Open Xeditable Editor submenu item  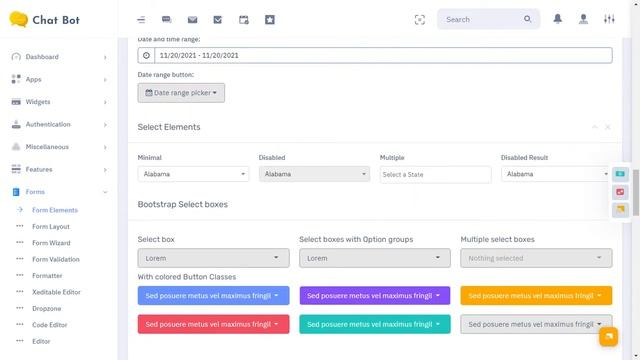(x=56, y=292)
